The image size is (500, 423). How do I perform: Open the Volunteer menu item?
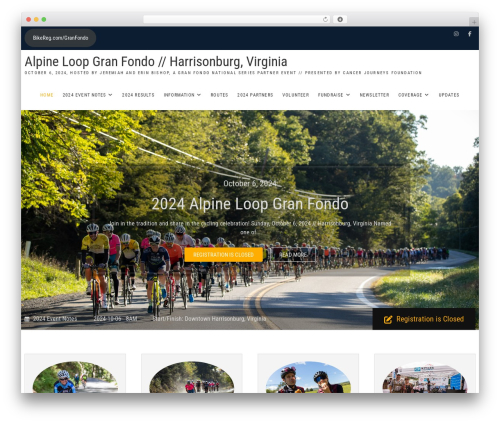point(295,95)
